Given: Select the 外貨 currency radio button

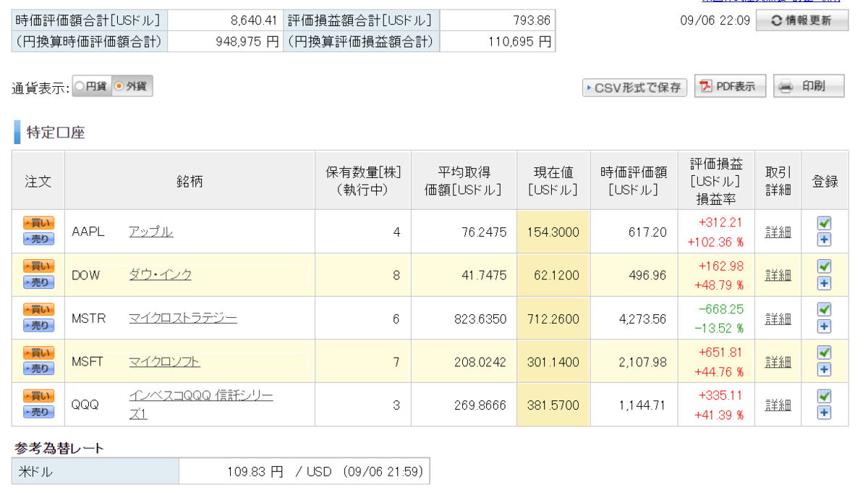Looking at the screenshot, I should coord(119,87).
